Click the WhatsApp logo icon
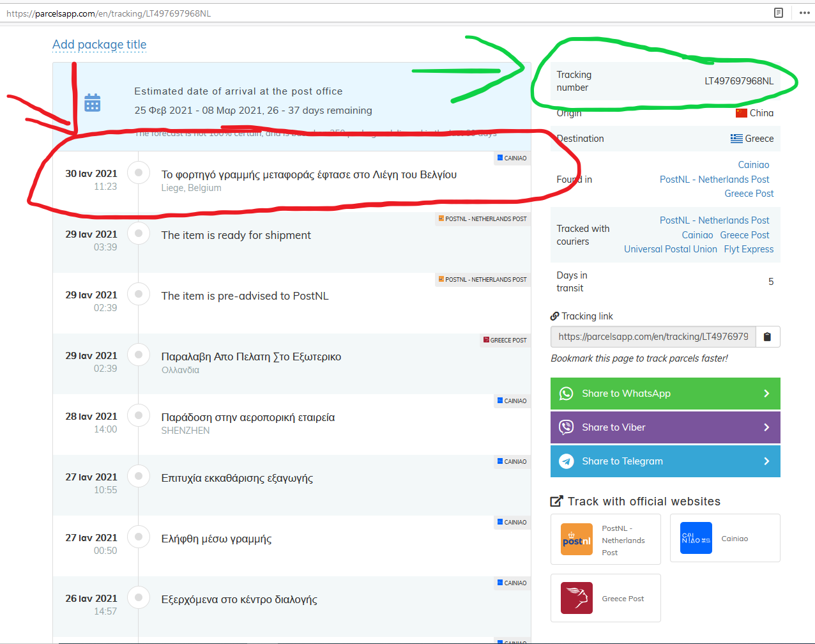Screen dimensions: 815x644 point(567,394)
